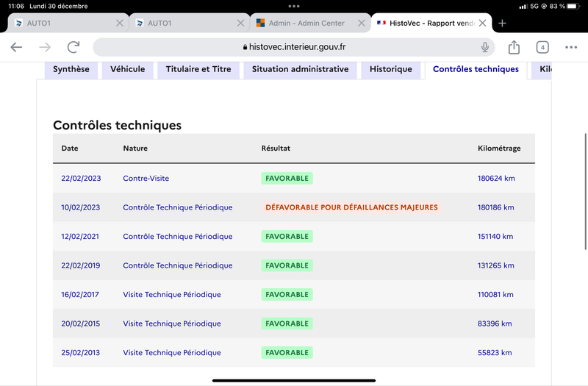Open the Synthèse tab
This screenshot has height=386, width=588.
[71, 69]
